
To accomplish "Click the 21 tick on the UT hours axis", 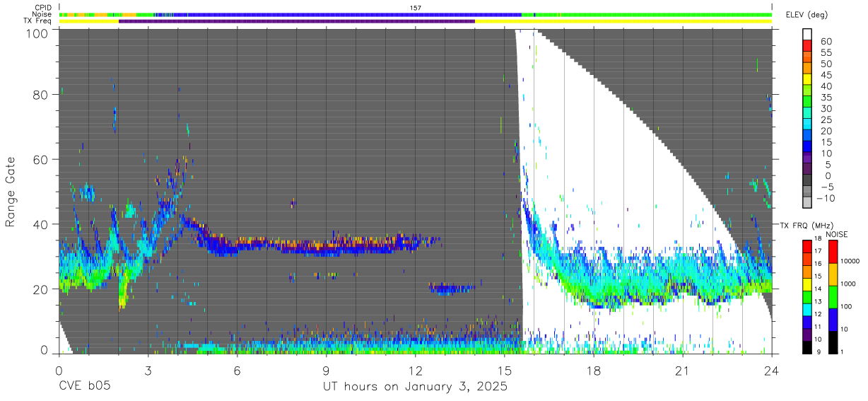I will click(683, 371).
